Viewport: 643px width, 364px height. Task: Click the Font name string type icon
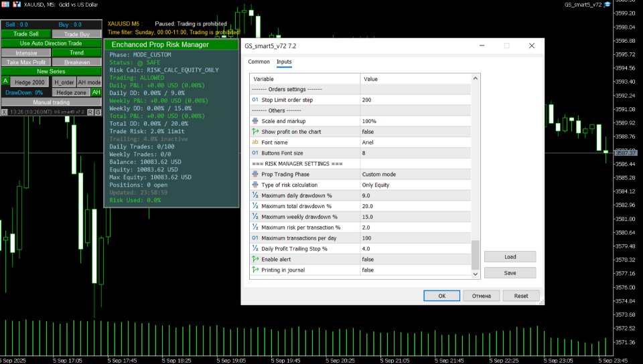[255, 143]
